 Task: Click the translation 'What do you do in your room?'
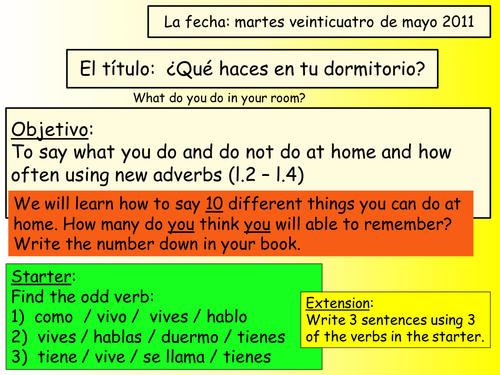point(219,98)
